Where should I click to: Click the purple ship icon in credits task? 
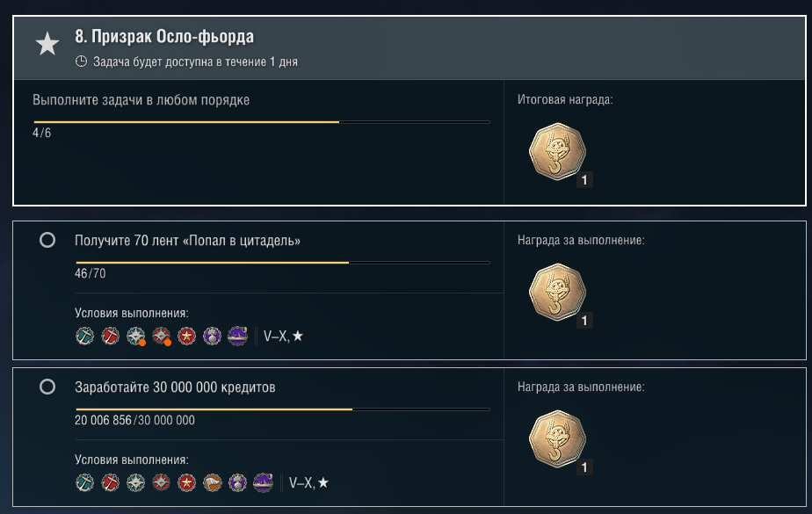(263, 482)
